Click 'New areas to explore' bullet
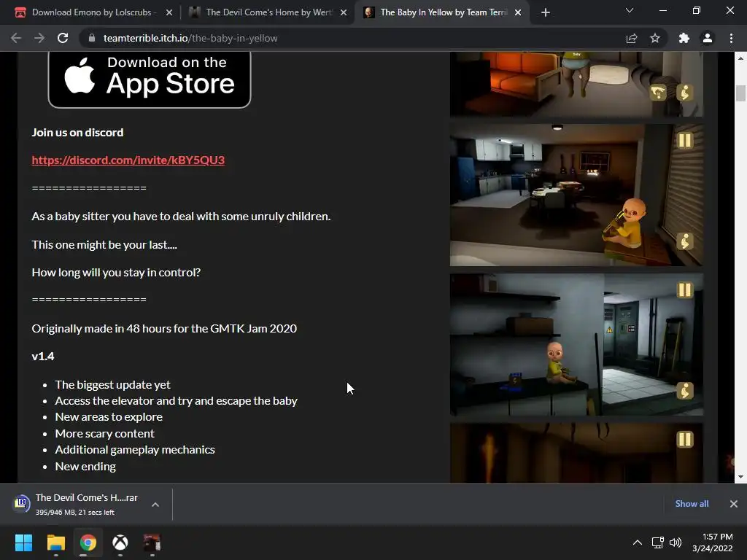 pyautogui.click(x=109, y=417)
